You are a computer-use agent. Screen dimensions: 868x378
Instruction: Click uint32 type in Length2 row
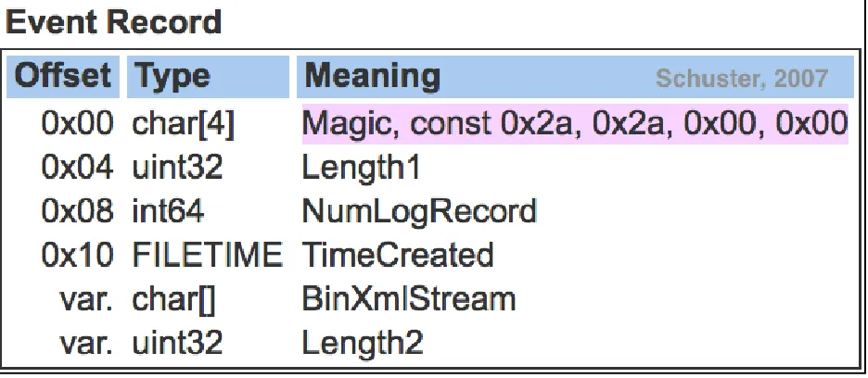tap(177, 343)
